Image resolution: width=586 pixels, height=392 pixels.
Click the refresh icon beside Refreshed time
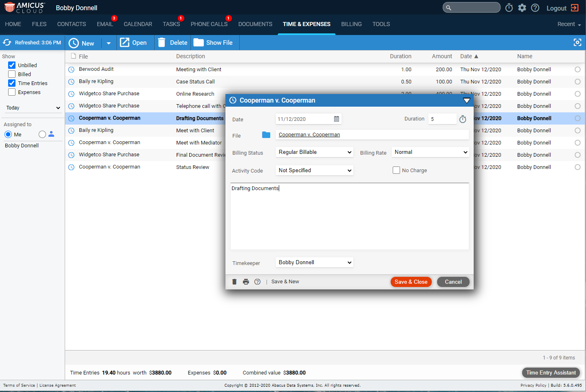point(7,42)
